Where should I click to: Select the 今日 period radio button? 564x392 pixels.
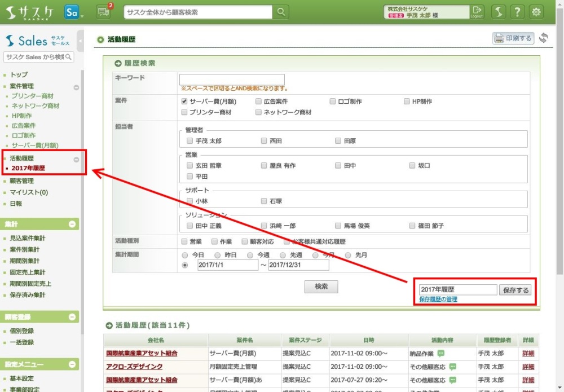click(x=186, y=255)
